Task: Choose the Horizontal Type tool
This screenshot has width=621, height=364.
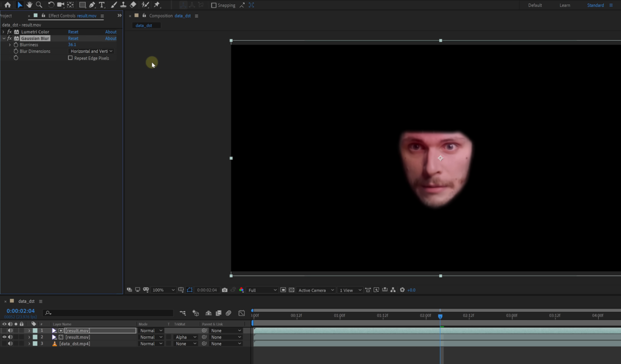Action: click(101, 5)
